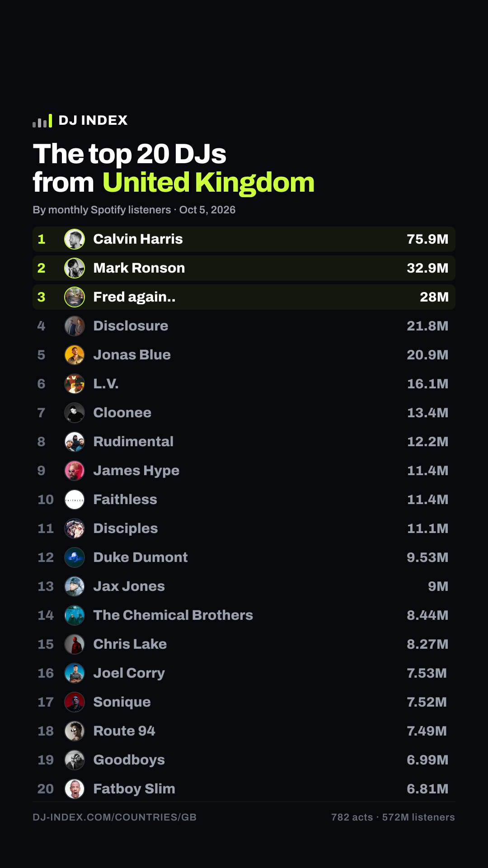Click the Sonique red avatar
Viewport: 488px width, 868px height.
(75, 702)
